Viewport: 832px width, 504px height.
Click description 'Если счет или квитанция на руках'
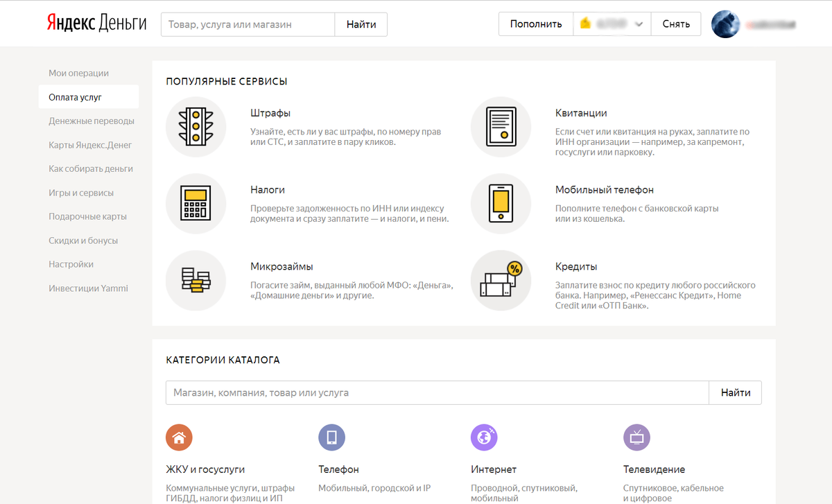[x=652, y=141]
